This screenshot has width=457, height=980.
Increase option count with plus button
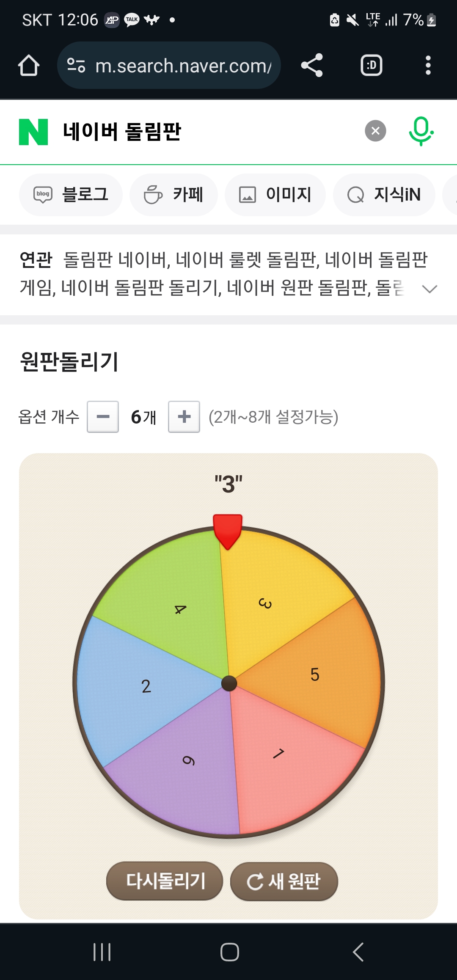184,417
